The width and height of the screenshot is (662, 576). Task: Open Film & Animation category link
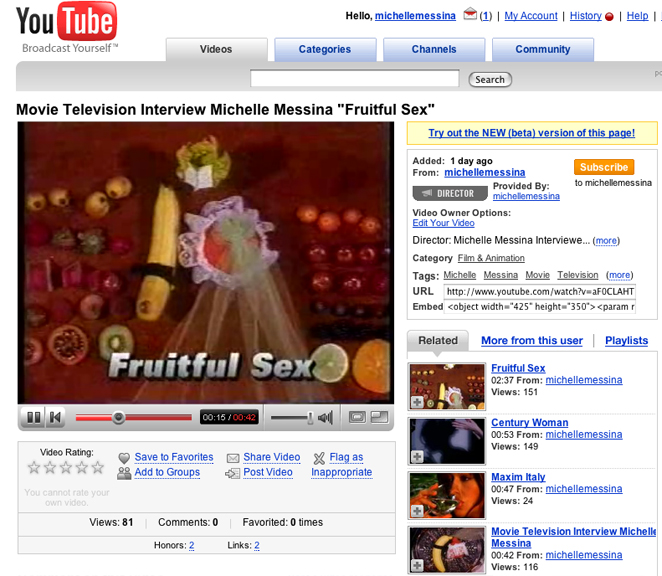491,258
